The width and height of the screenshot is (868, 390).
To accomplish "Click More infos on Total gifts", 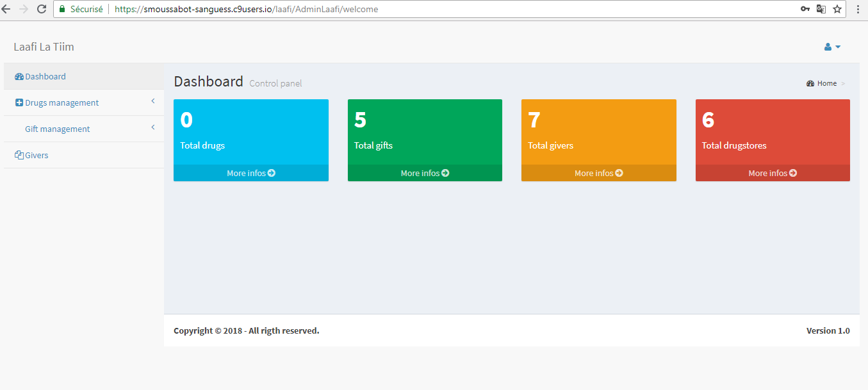I will [425, 173].
